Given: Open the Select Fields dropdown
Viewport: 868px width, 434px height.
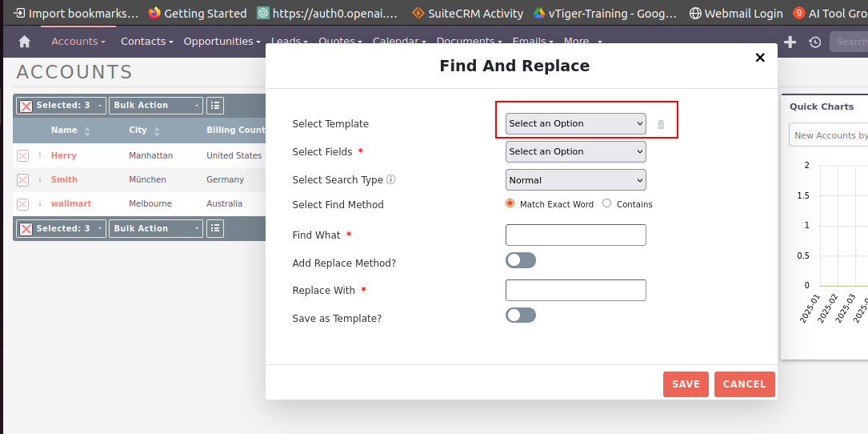Looking at the screenshot, I should (575, 151).
